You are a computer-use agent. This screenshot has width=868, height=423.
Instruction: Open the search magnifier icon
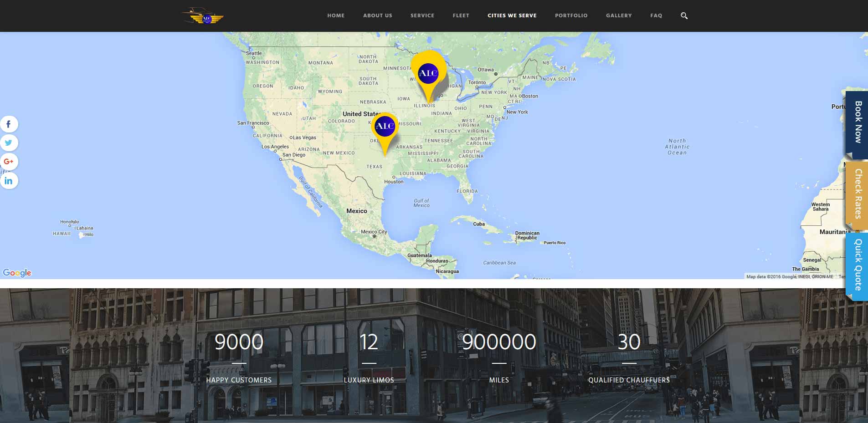pyautogui.click(x=684, y=15)
